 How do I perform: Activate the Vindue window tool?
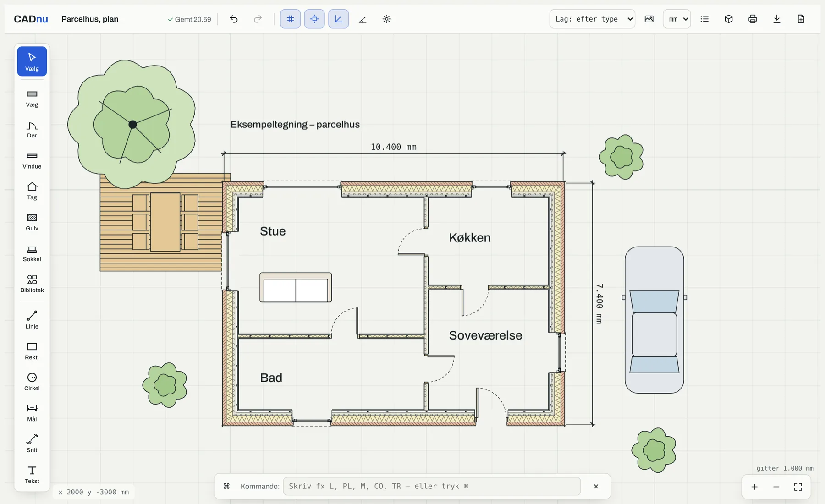32,160
